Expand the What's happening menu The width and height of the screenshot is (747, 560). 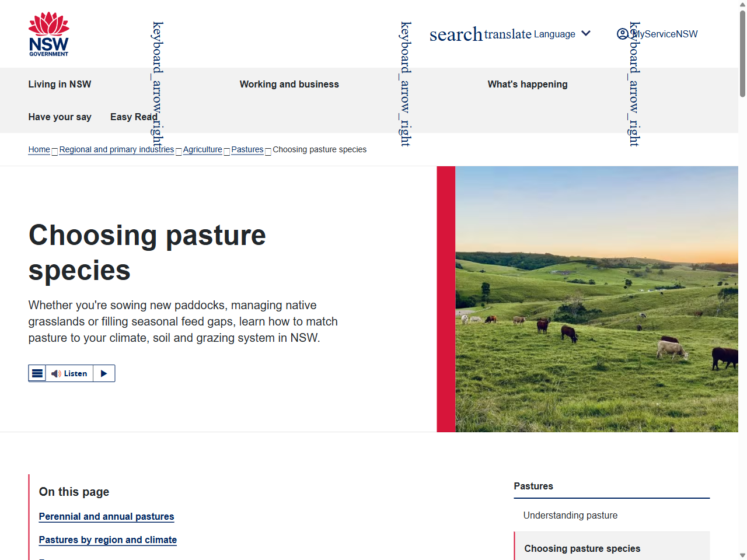[528, 84]
